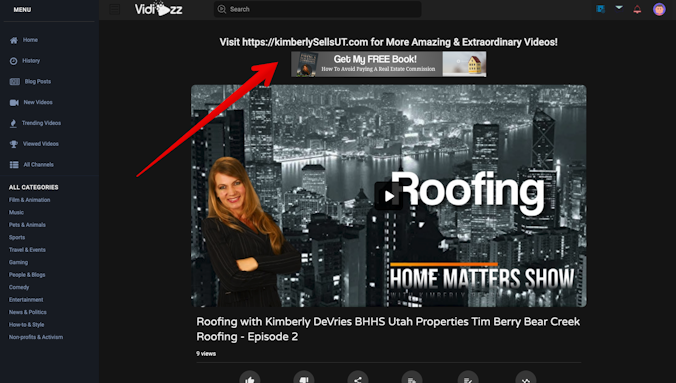The height and width of the screenshot is (383, 676).
Task: Play the Roofing video
Action: tap(388, 196)
